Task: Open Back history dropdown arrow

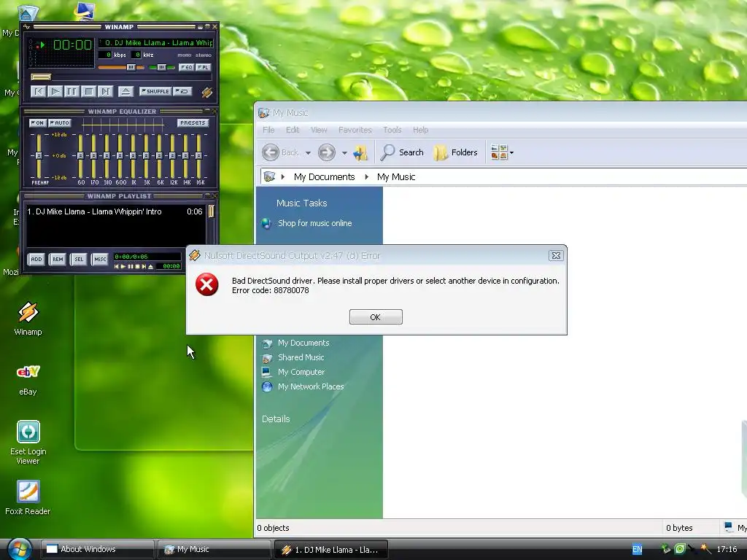Action: coord(308,153)
